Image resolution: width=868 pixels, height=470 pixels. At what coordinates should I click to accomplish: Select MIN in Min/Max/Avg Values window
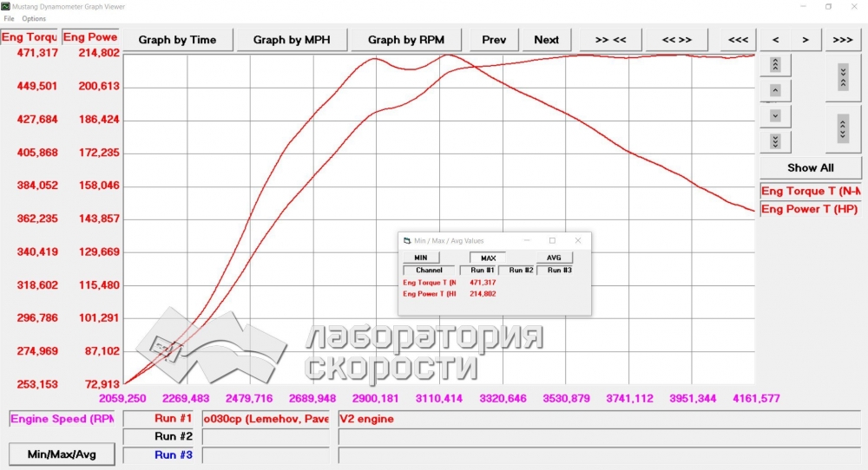click(x=421, y=258)
